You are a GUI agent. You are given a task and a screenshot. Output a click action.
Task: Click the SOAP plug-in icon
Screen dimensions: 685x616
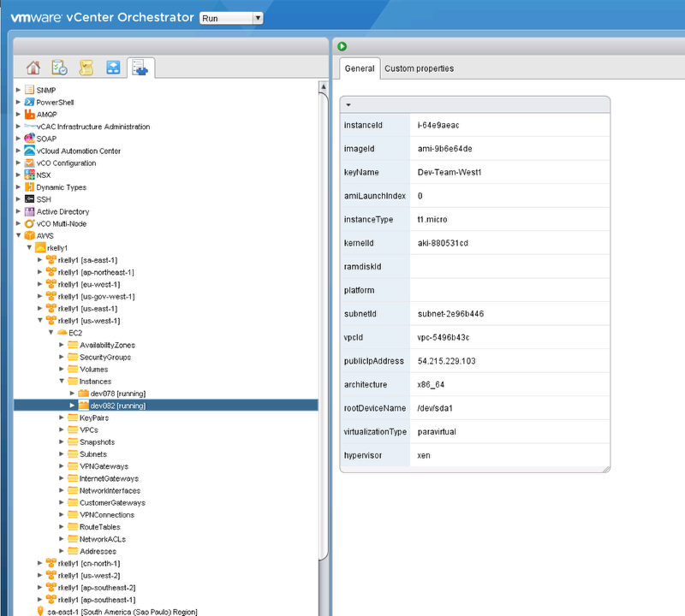coord(29,139)
